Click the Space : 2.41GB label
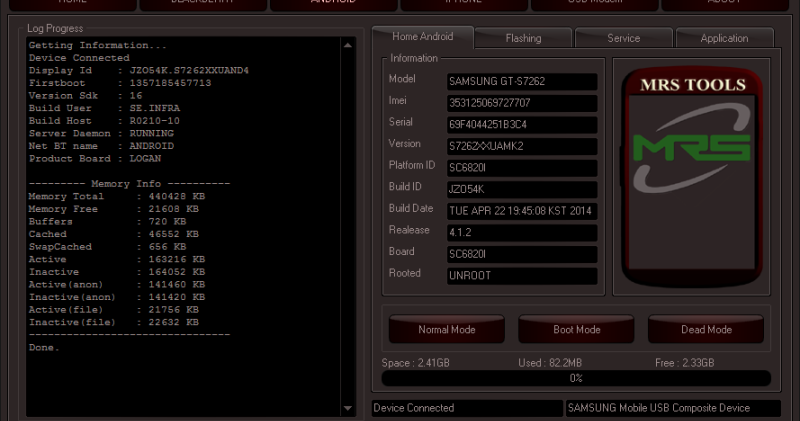 [415, 363]
